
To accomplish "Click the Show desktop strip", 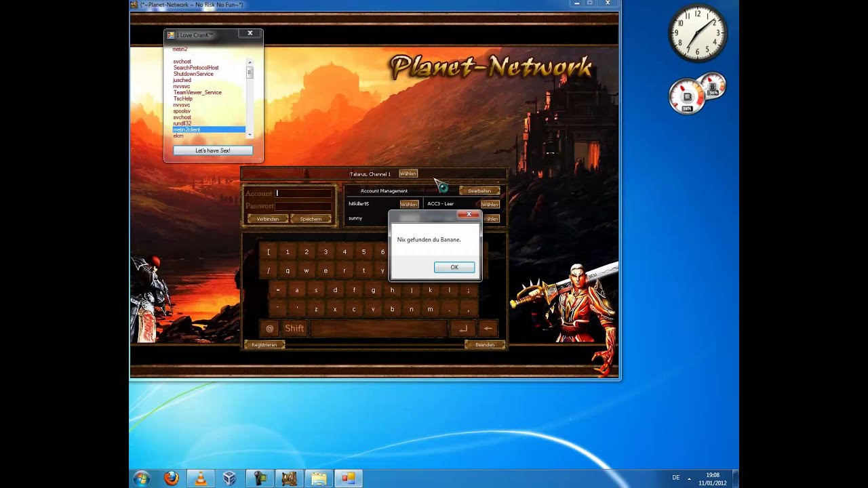I will click(735, 478).
